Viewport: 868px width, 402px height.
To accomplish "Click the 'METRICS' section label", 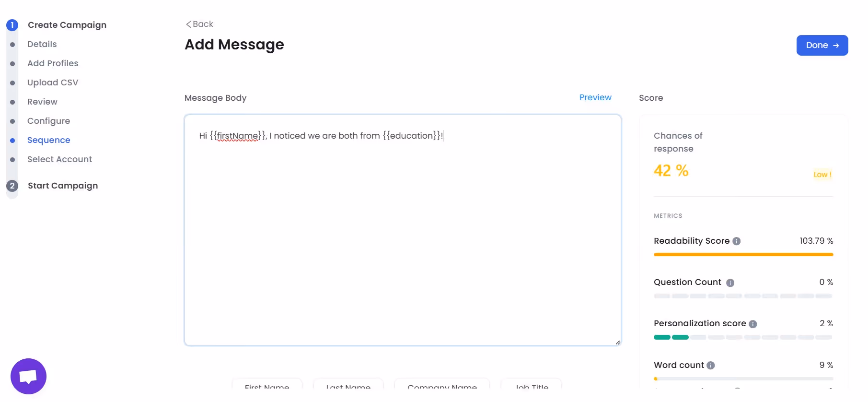I will pos(668,216).
